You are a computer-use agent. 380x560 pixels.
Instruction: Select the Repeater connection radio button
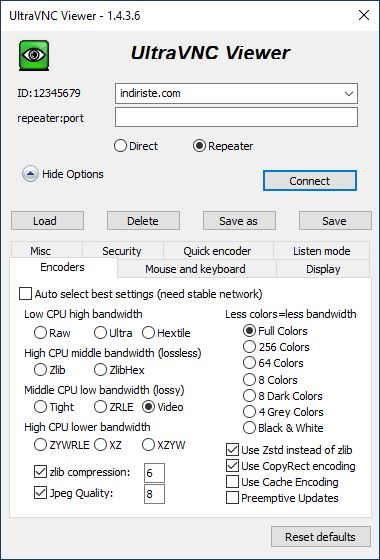point(199,146)
